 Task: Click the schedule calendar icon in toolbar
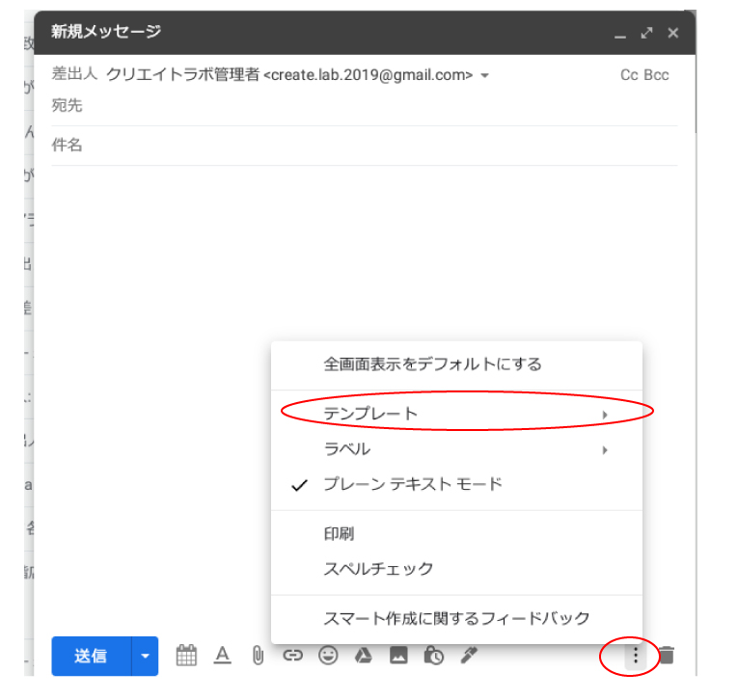tap(187, 656)
